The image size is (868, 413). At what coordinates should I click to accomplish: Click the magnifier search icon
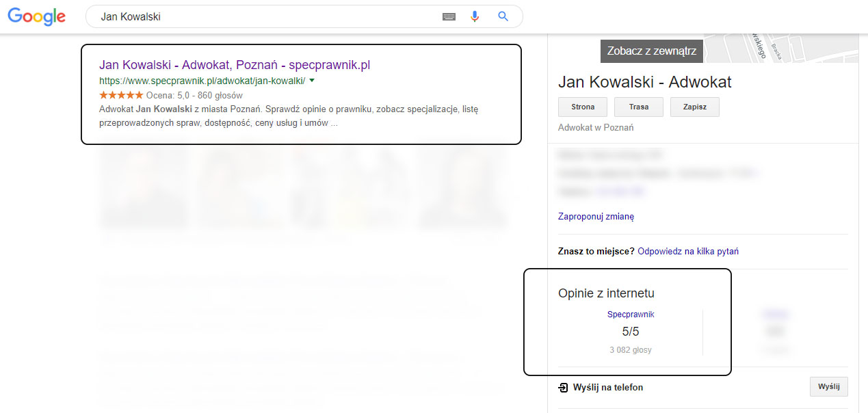(x=503, y=16)
